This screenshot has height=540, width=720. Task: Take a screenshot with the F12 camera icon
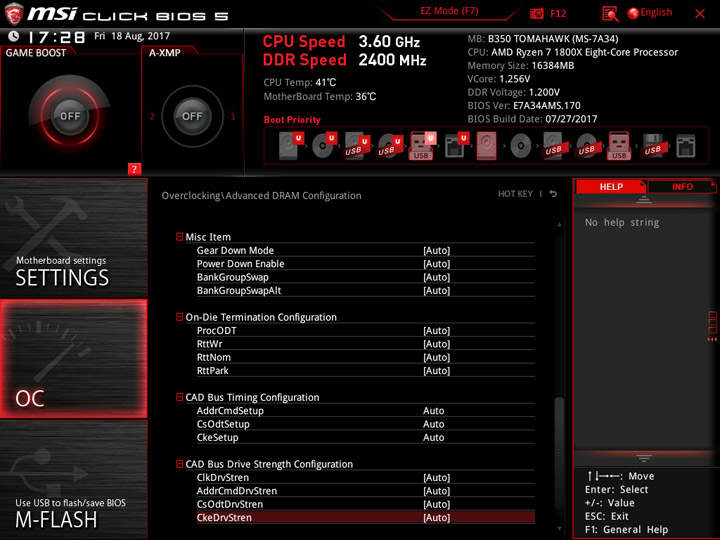click(536, 14)
